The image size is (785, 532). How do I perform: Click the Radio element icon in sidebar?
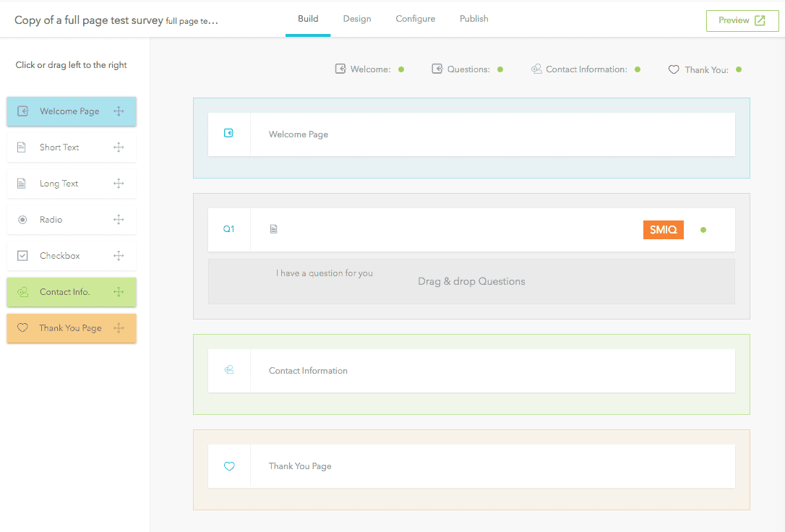pos(22,220)
